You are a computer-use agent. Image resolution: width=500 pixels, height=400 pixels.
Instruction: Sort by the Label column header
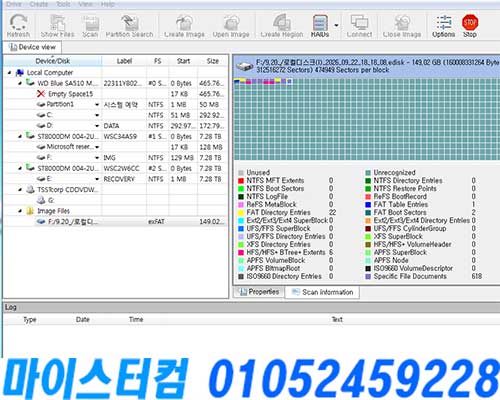(x=124, y=61)
